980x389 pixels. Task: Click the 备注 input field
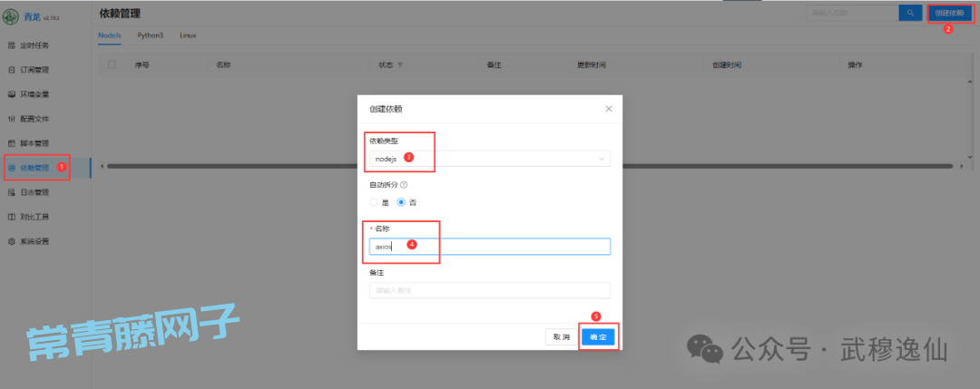pos(489,290)
